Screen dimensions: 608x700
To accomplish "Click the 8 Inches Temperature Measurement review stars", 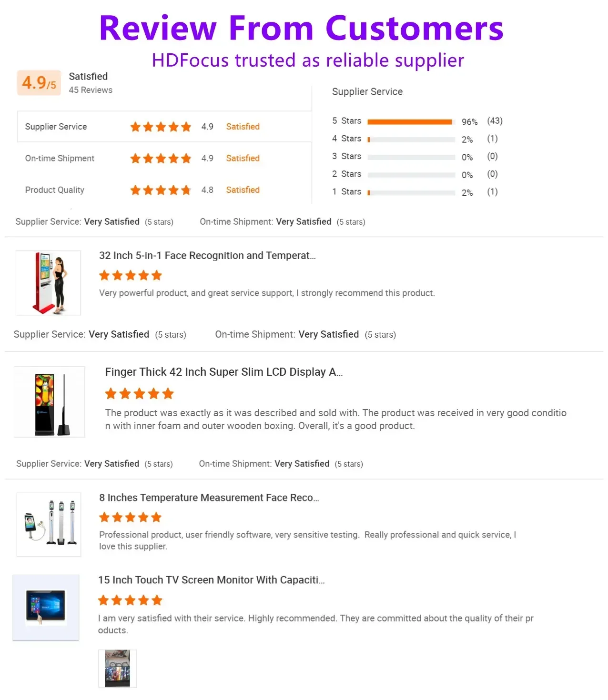I will pos(131,518).
